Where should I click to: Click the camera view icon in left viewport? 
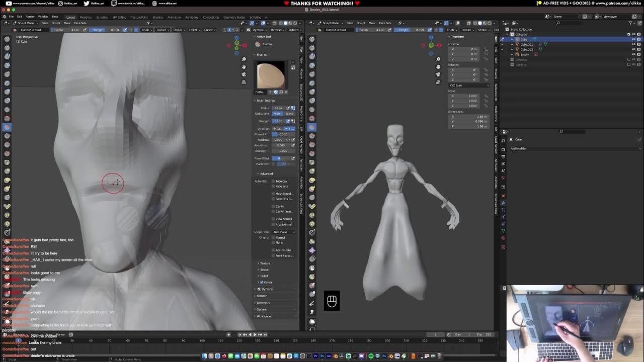[x=244, y=74]
